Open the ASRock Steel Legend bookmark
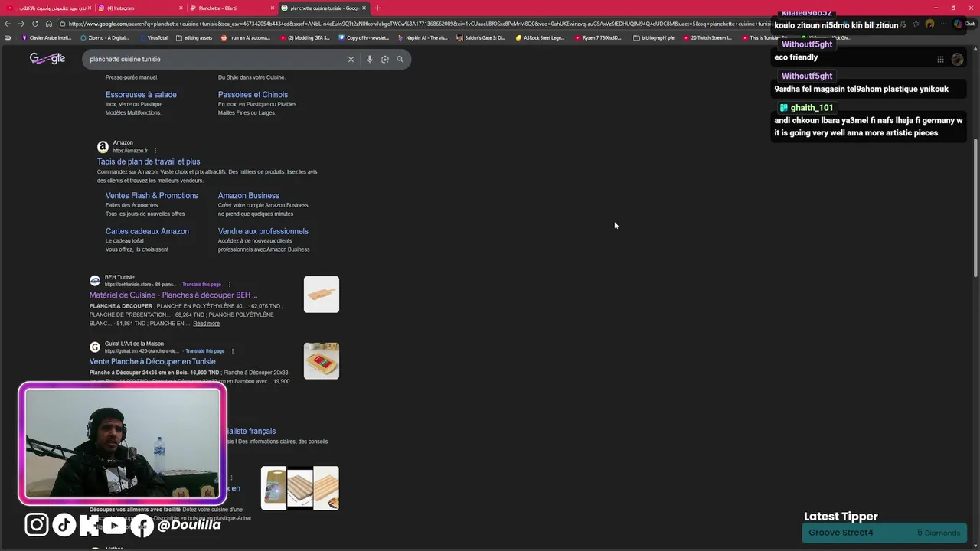This screenshot has width=980, height=551. [x=541, y=37]
